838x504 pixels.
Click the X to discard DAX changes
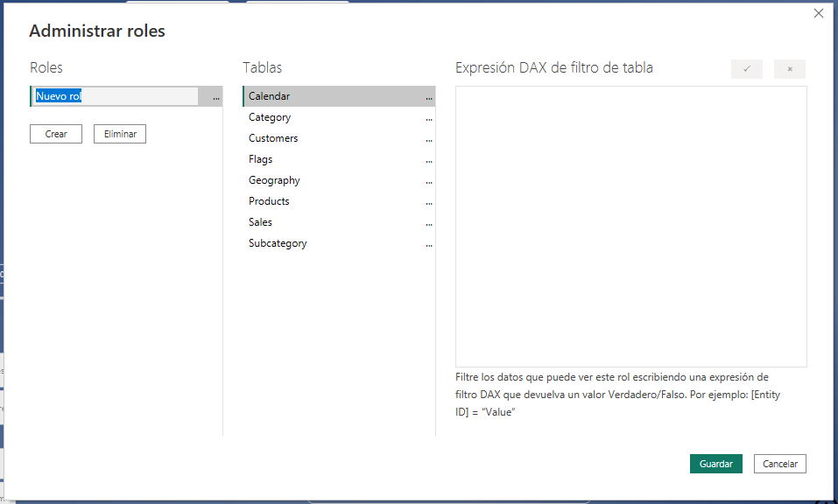tap(789, 69)
